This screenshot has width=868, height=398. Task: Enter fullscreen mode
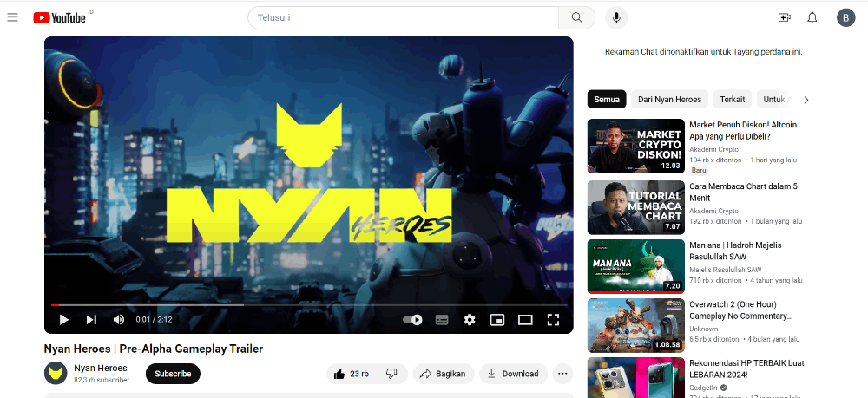(x=553, y=320)
